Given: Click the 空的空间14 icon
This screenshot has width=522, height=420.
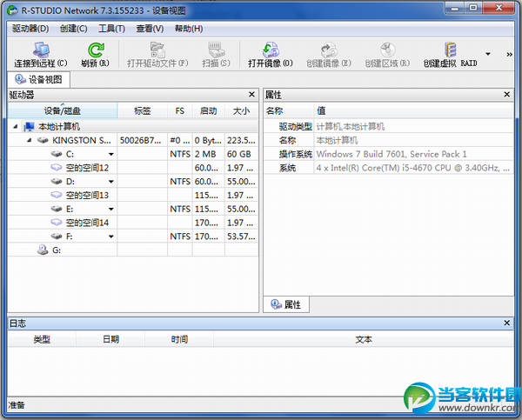Looking at the screenshot, I should tap(57, 222).
